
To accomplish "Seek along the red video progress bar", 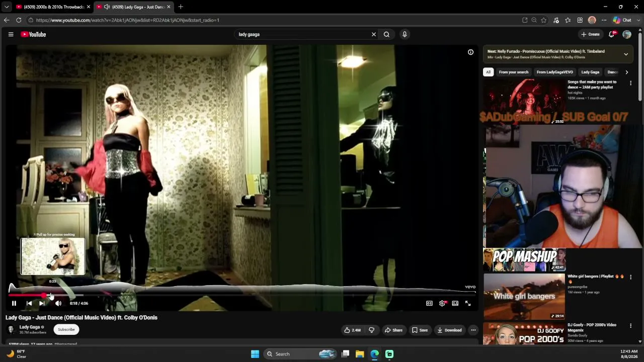I will point(242,295).
